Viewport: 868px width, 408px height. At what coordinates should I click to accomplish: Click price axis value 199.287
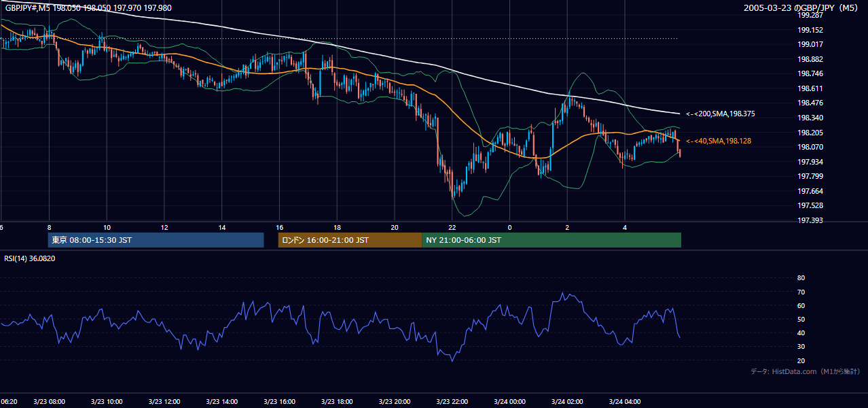(810, 15)
